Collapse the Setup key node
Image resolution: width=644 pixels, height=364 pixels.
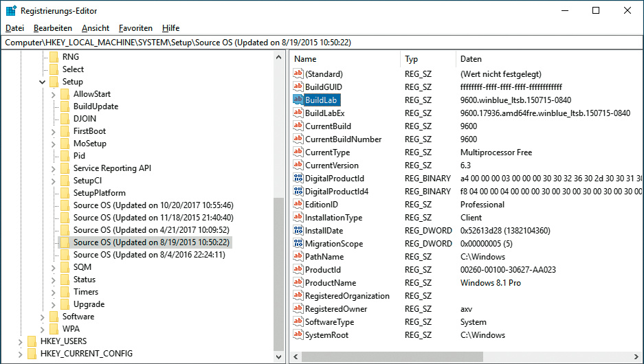pos(43,82)
